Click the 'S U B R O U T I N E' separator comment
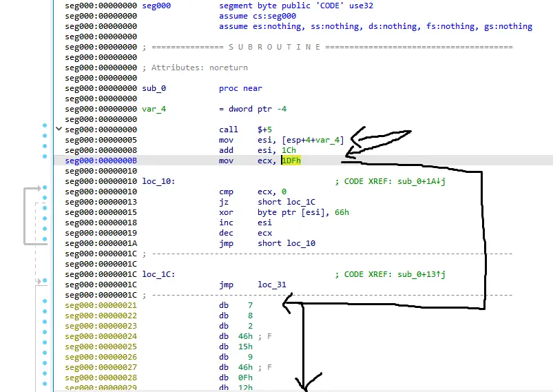The height and width of the screenshot is (392, 553). pos(274,47)
